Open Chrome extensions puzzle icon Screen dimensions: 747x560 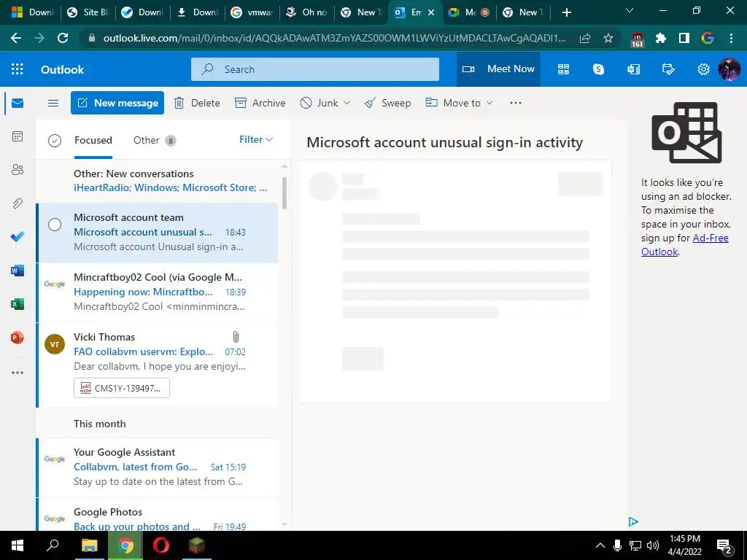(x=661, y=38)
